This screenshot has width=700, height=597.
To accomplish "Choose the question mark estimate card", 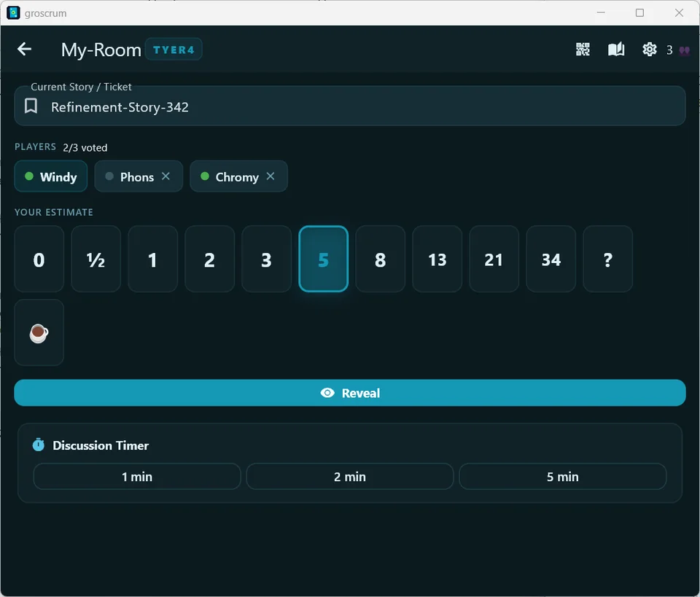I will 607,259.
